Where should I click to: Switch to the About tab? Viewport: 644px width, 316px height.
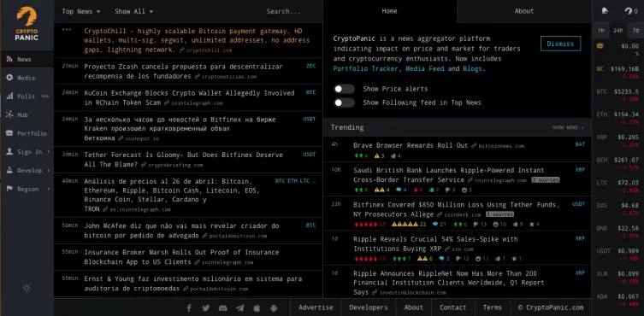coord(524,11)
